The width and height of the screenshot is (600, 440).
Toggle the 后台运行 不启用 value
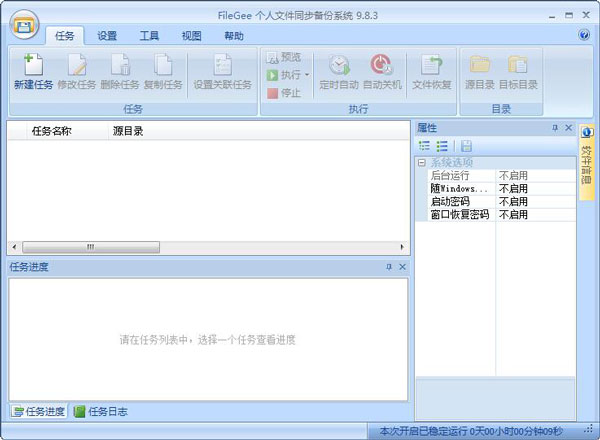point(535,175)
